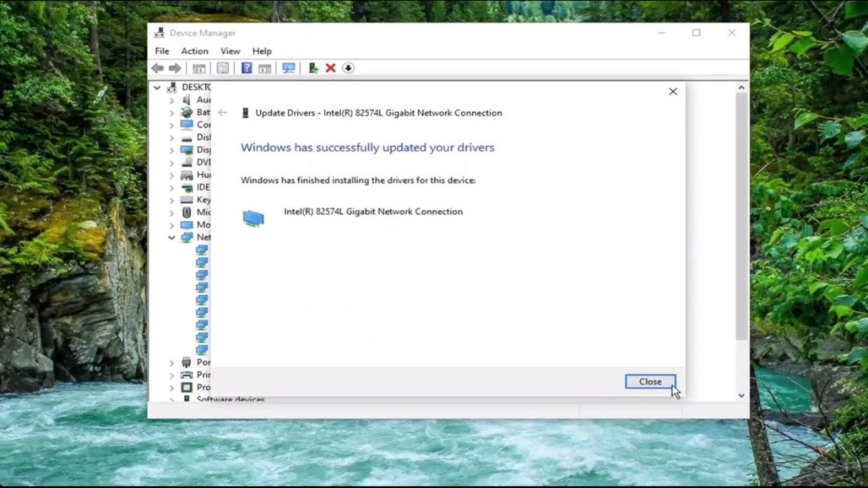Expand the Human Interface Devices node
Viewport: 868px width, 488px height.
tap(172, 175)
